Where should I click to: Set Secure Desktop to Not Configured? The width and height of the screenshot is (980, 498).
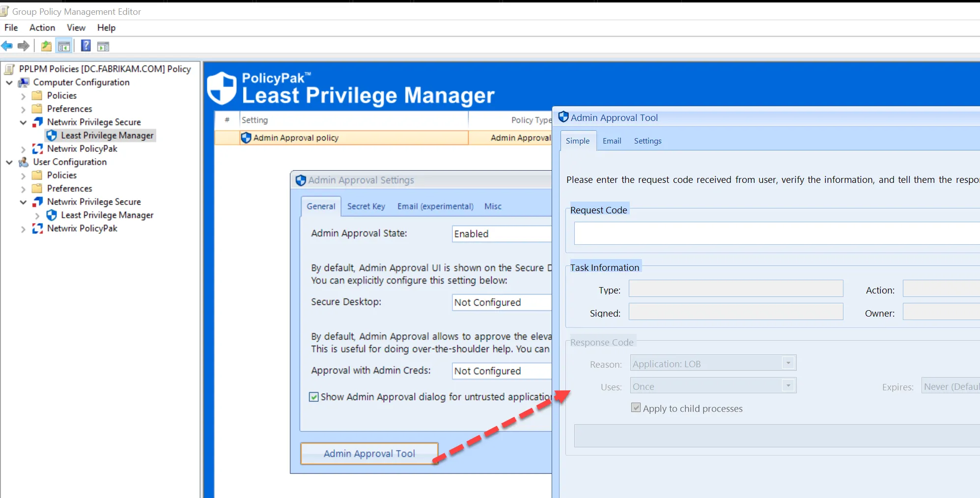(501, 302)
